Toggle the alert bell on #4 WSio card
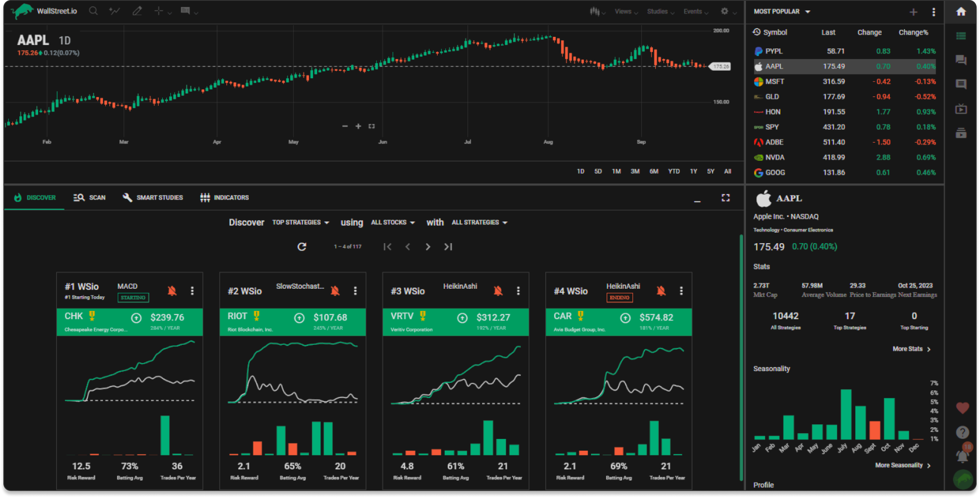This screenshot has height=498, width=980. tap(661, 291)
